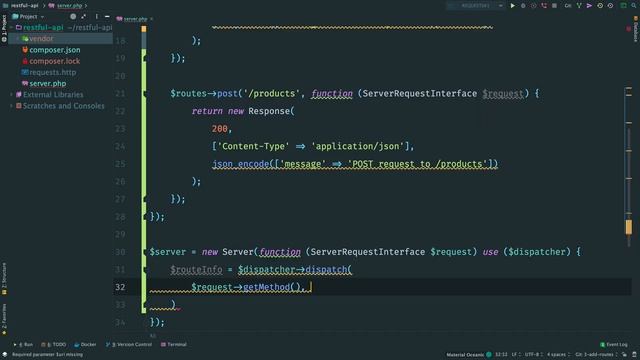Click the cursor position 32:32 in status bar
Viewport: 640px width, 360px height.
[x=502, y=355]
